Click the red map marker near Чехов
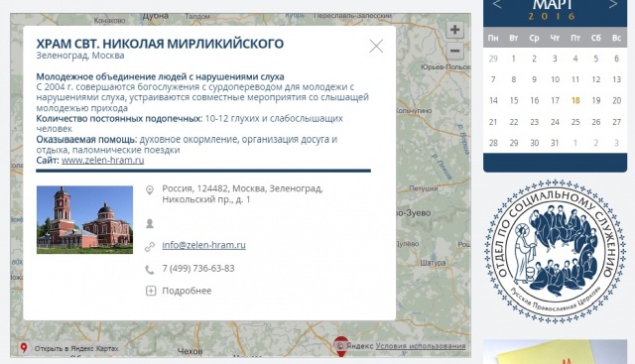 tap(341, 346)
